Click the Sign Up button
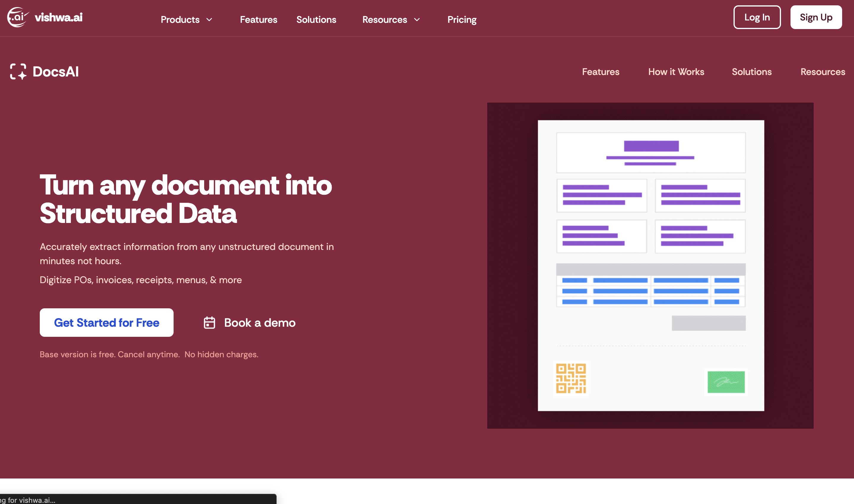The width and height of the screenshot is (854, 504). point(816,17)
